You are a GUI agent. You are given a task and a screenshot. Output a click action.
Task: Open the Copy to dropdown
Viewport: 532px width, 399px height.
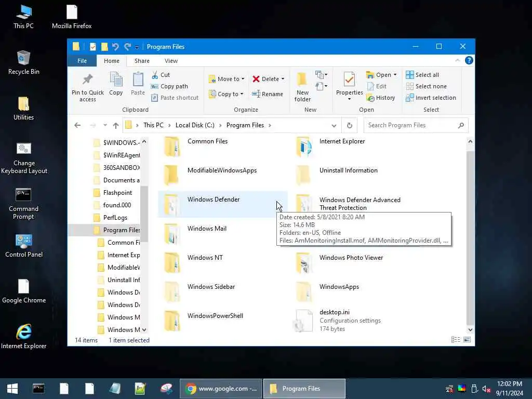(226, 94)
